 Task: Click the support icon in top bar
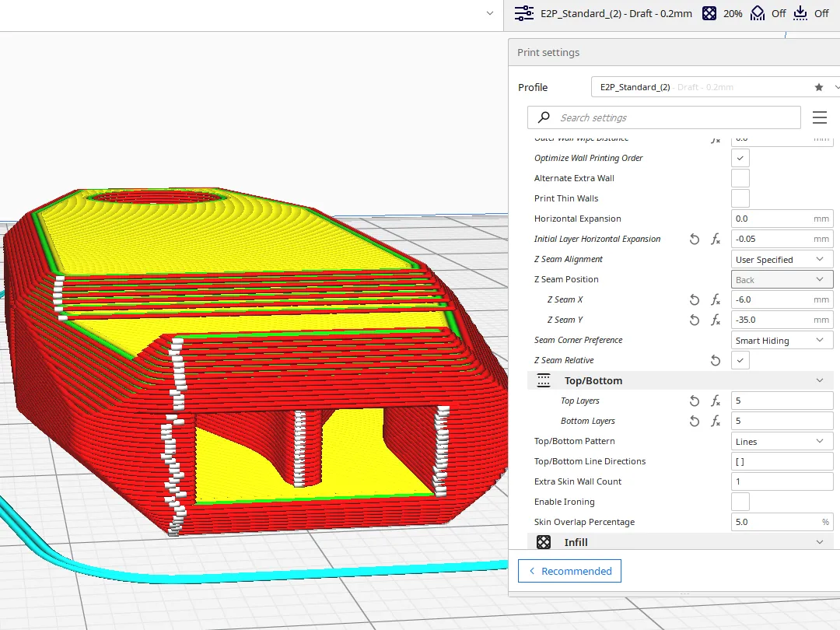pos(758,13)
